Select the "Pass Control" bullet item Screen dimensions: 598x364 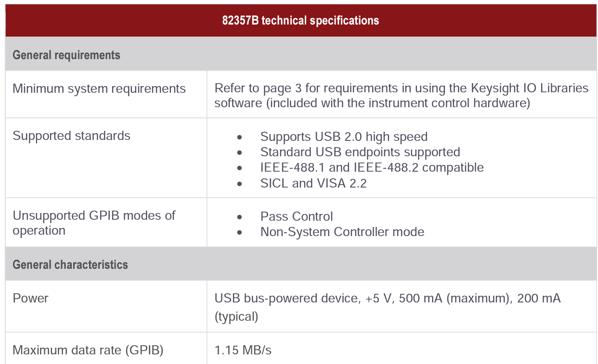[x=297, y=217]
